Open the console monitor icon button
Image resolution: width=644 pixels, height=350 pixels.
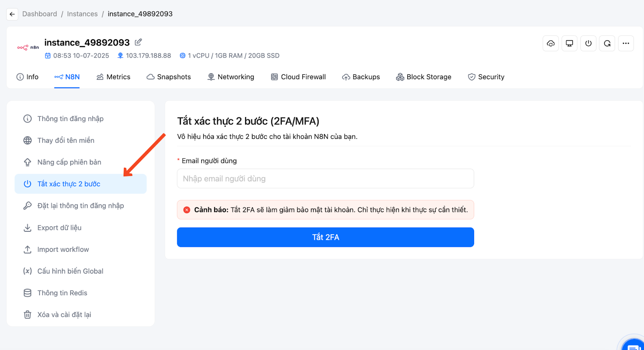pos(570,43)
